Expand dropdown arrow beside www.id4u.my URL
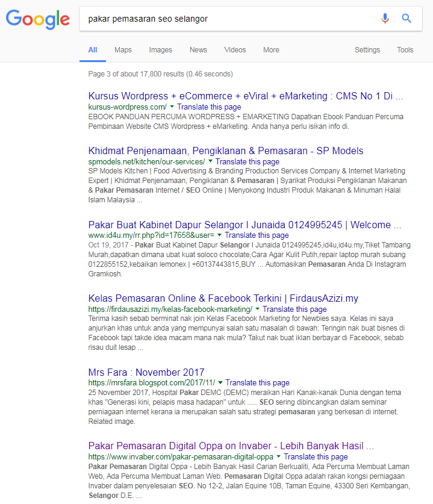433x504 pixels. tap(220, 235)
